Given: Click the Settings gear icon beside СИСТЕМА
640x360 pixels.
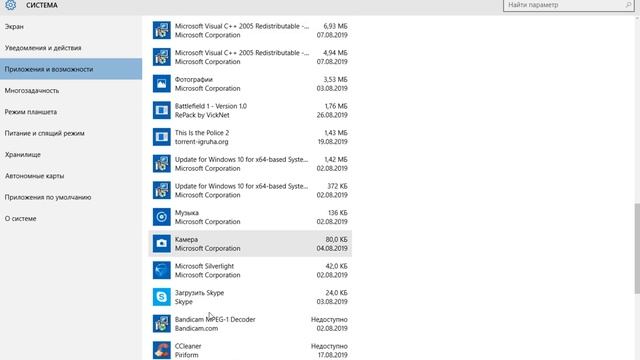Looking at the screenshot, I should pos(11,5).
